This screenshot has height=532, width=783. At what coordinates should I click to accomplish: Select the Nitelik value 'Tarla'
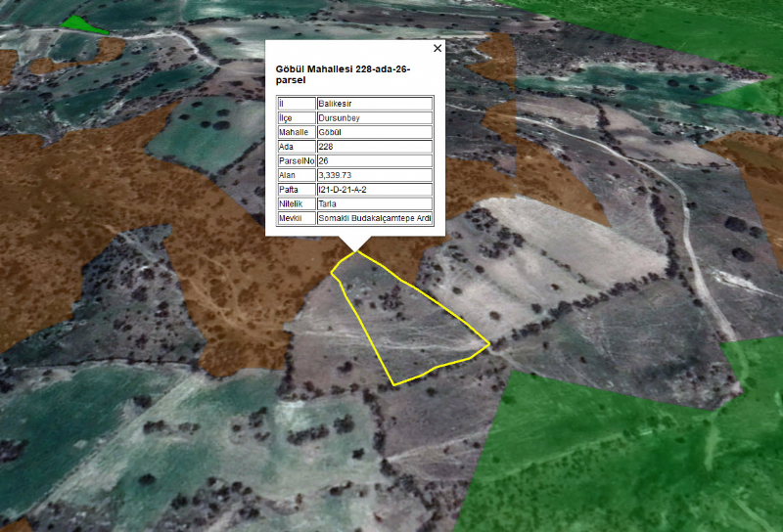click(375, 204)
